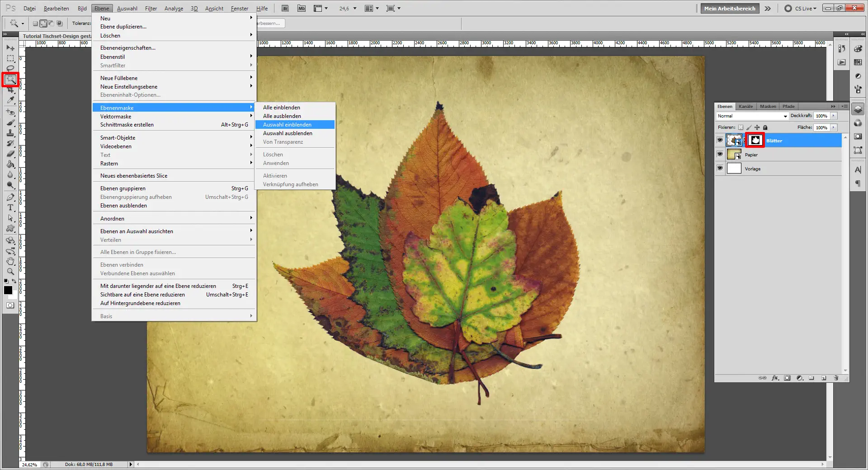The height and width of the screenshot is (470, 868).
Task: Choose the Hand tool
Action: [x=10, y=261]
